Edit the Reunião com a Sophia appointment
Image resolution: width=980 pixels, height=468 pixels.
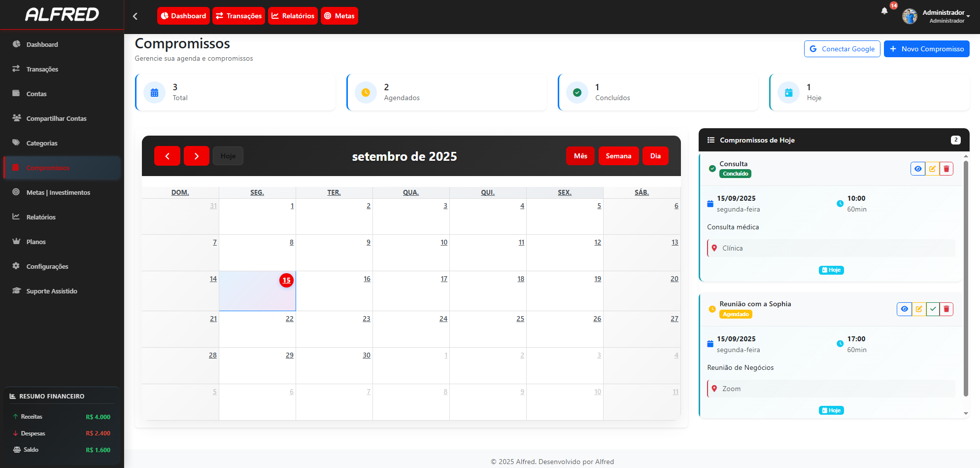point(918,309)
